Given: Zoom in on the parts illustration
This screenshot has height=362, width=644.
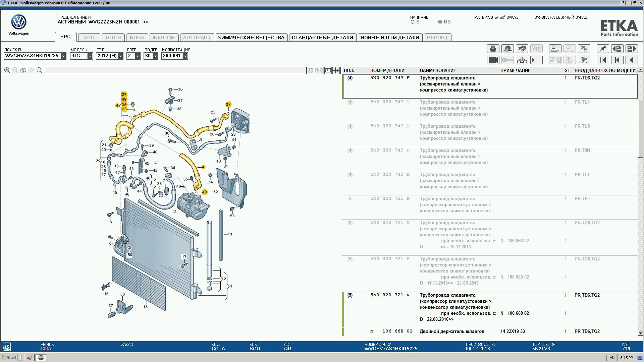Looking at the screenshot, I should pyautogui.click(x=7, y=70).
